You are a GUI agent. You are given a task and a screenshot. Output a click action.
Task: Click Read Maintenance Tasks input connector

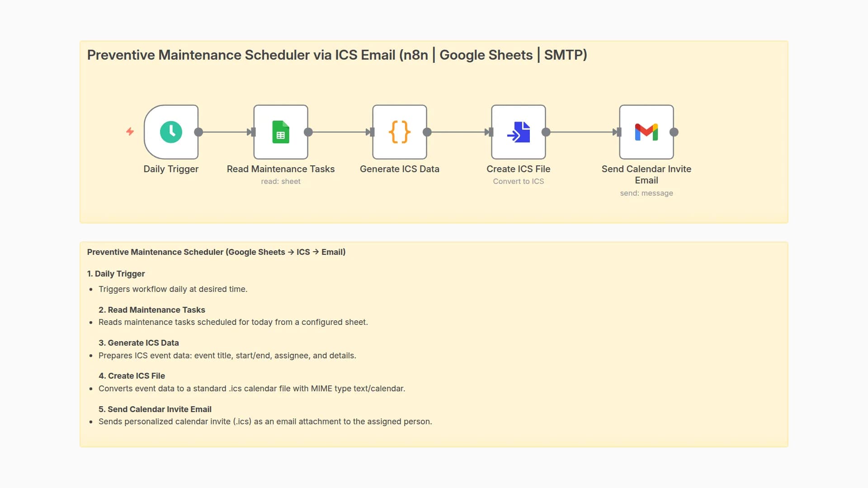253,132
